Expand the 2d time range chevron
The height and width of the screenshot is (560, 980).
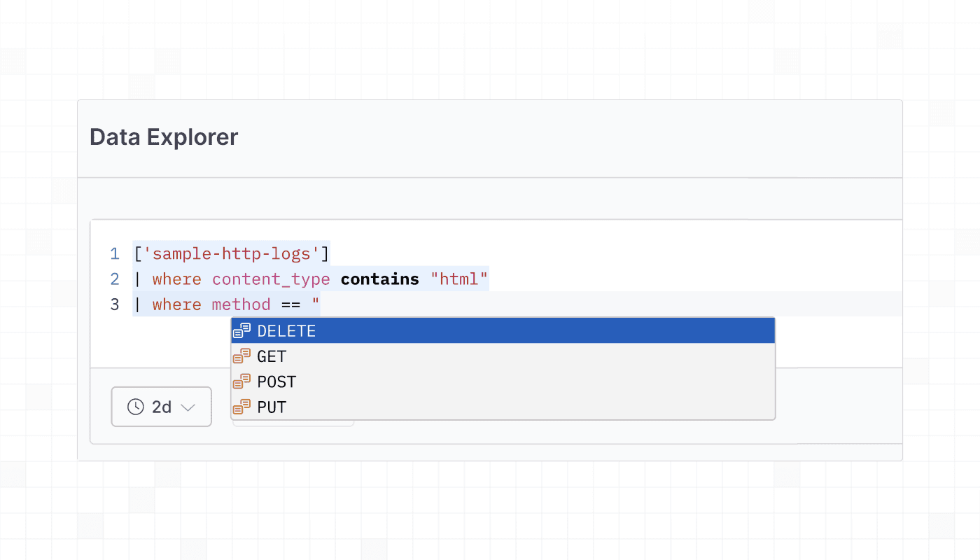188,407
